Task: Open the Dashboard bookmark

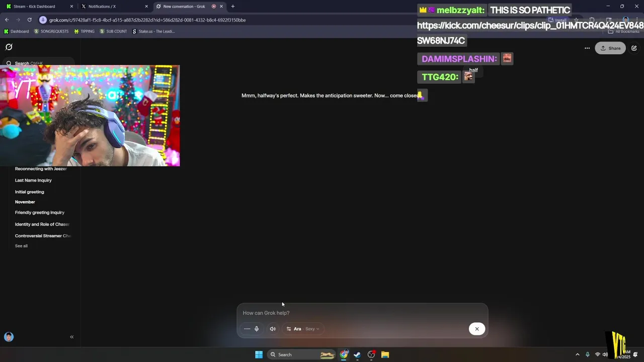Action: pyautogui.click(x=16, y=31)
